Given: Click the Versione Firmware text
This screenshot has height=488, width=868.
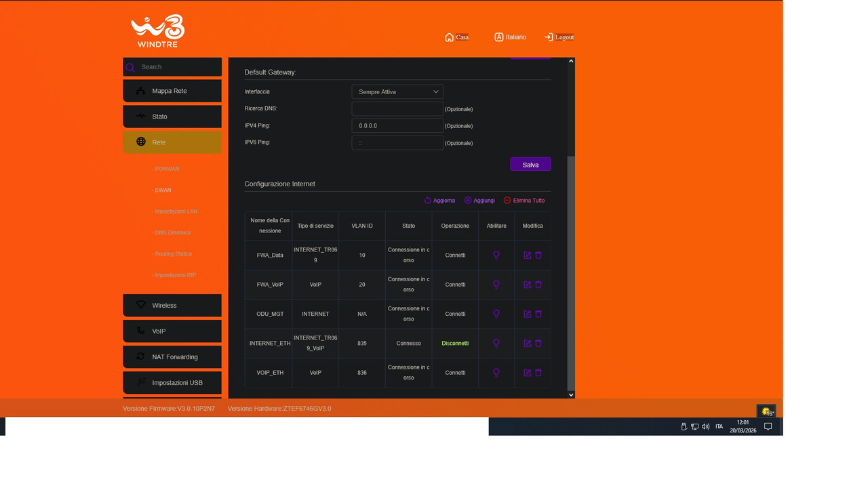Looking at the screenshot, I should (x=169, y=409).
